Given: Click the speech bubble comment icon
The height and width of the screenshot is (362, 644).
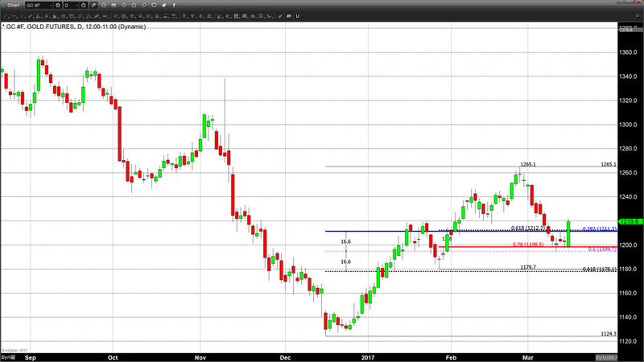Looking at the screenshot, I should (x=154, y=6).
